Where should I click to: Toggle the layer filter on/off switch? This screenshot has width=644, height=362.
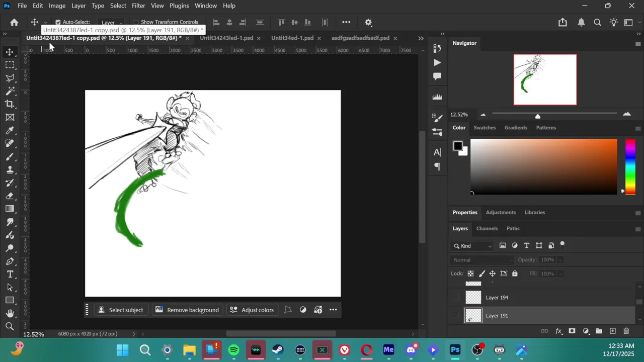tap(562, 245)
